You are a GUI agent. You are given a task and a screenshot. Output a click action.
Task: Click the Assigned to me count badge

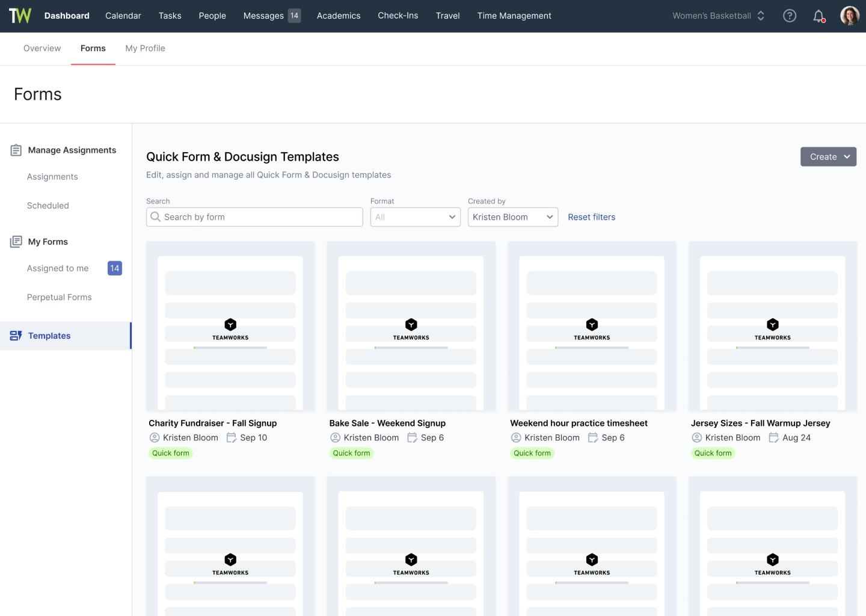pos(115,268)
